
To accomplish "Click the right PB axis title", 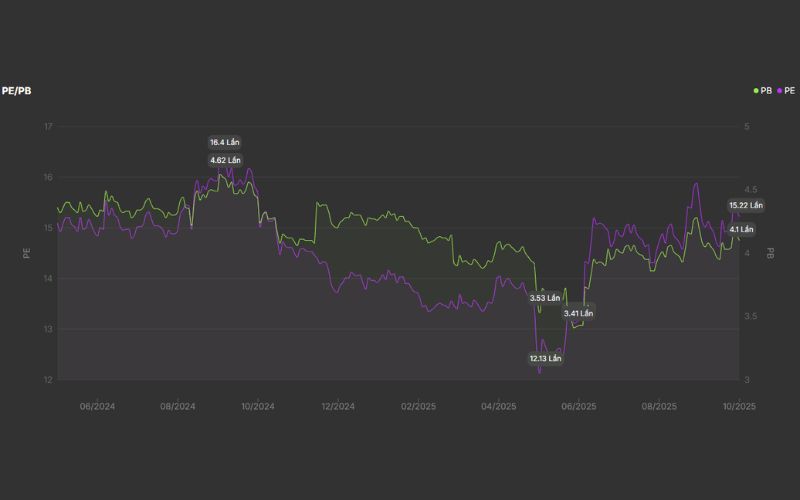I will pyautogui.click(x=771, y=254).
